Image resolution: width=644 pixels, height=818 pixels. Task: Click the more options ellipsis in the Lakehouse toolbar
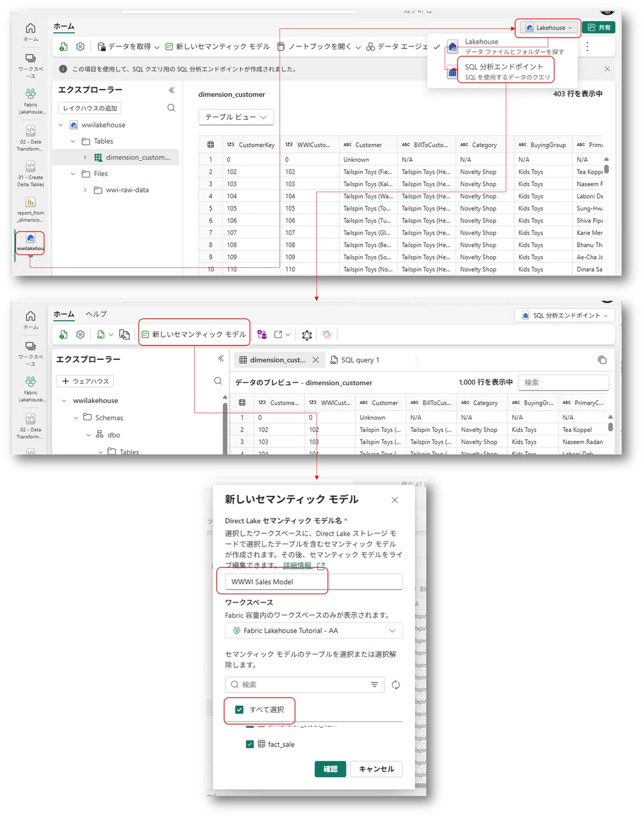click(588, 47)
